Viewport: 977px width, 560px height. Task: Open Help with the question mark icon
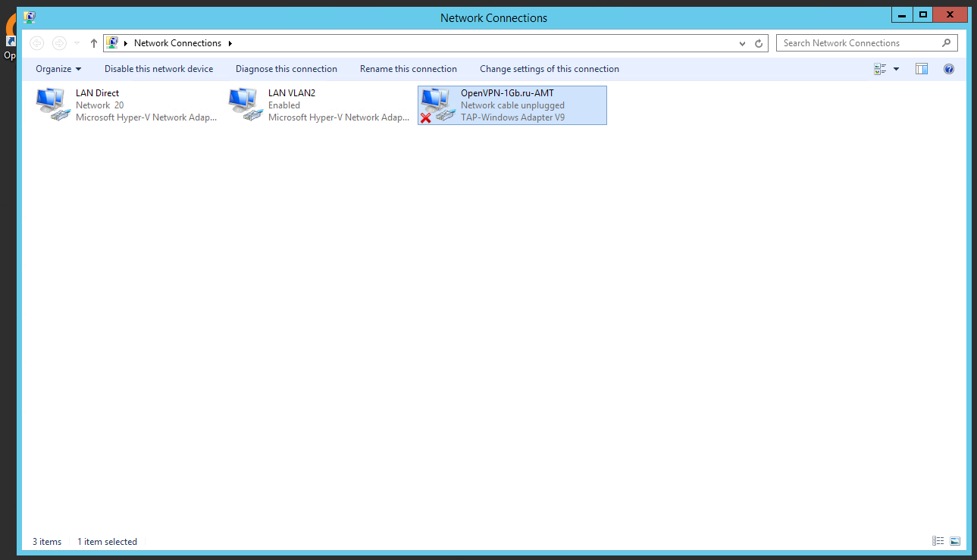pos(948,69)
